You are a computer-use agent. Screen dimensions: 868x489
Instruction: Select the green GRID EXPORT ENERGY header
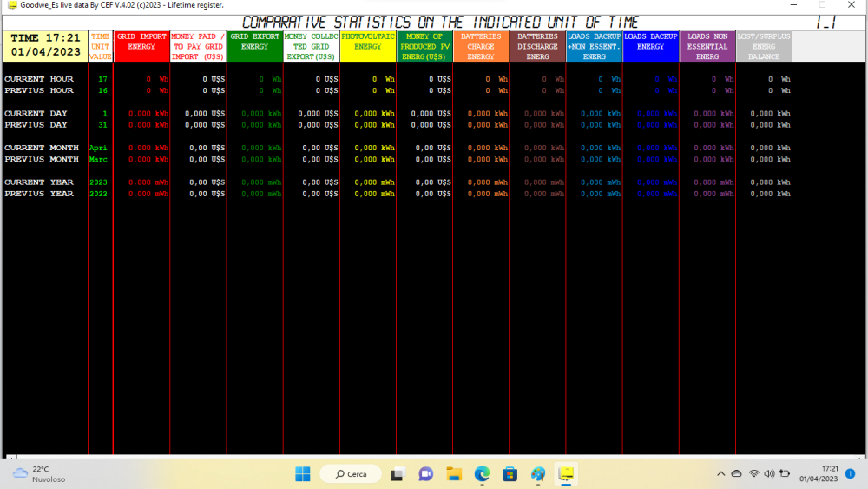(x=254, y=46)
